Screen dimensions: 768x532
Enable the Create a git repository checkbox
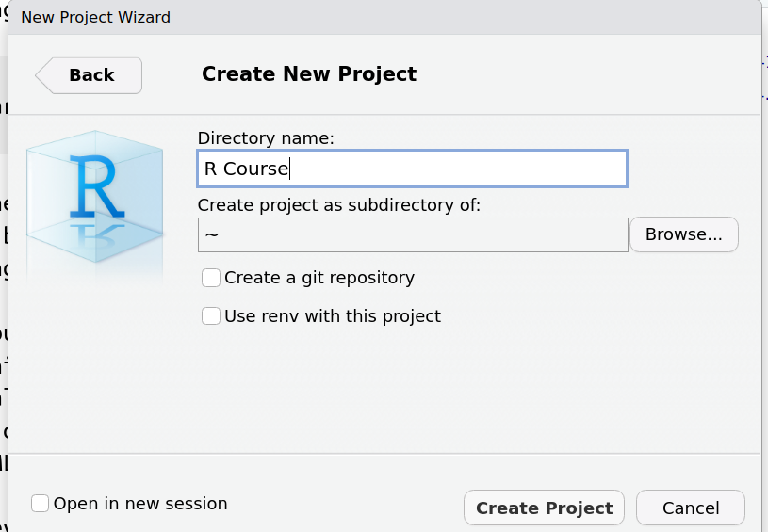211,278
